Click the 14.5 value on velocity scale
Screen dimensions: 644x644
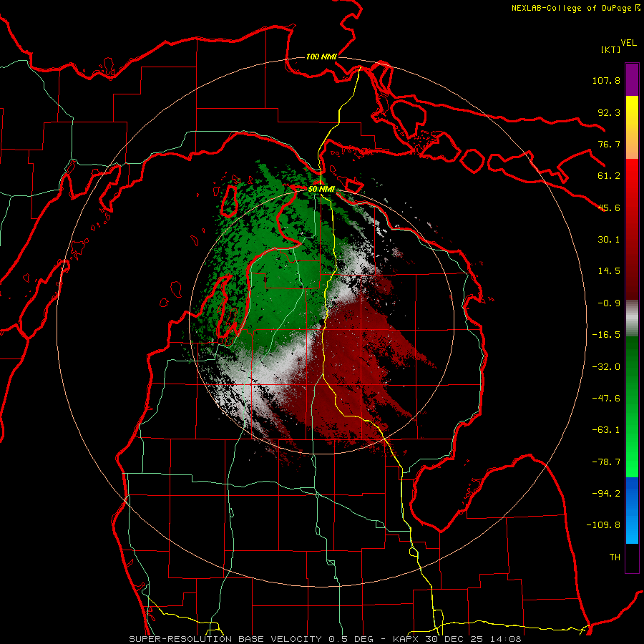coord(609,271)
